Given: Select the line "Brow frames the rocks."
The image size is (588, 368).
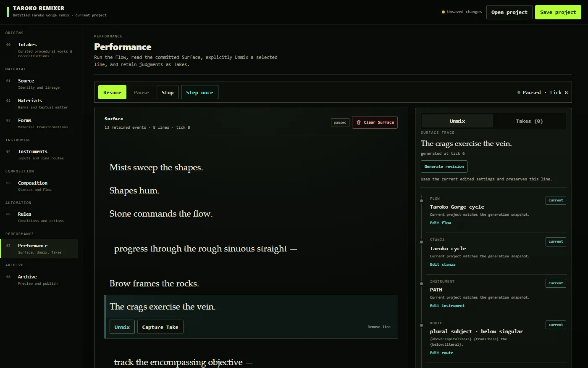Looking at the screenshot, I should [154, 283].
